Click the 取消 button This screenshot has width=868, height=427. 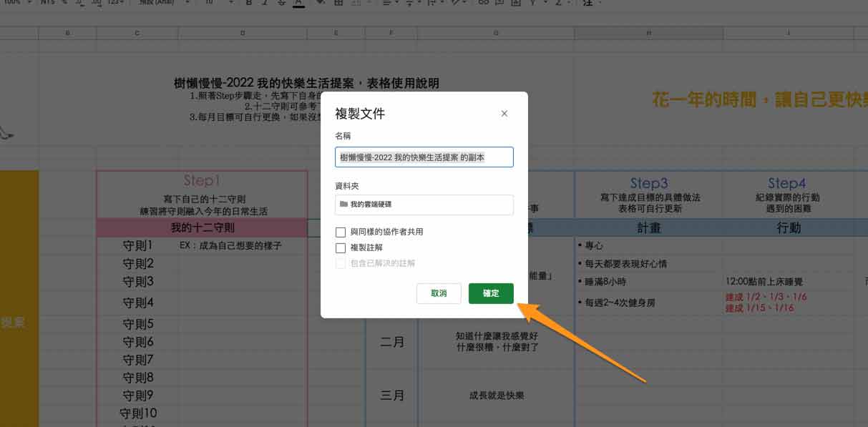point(439,293)
